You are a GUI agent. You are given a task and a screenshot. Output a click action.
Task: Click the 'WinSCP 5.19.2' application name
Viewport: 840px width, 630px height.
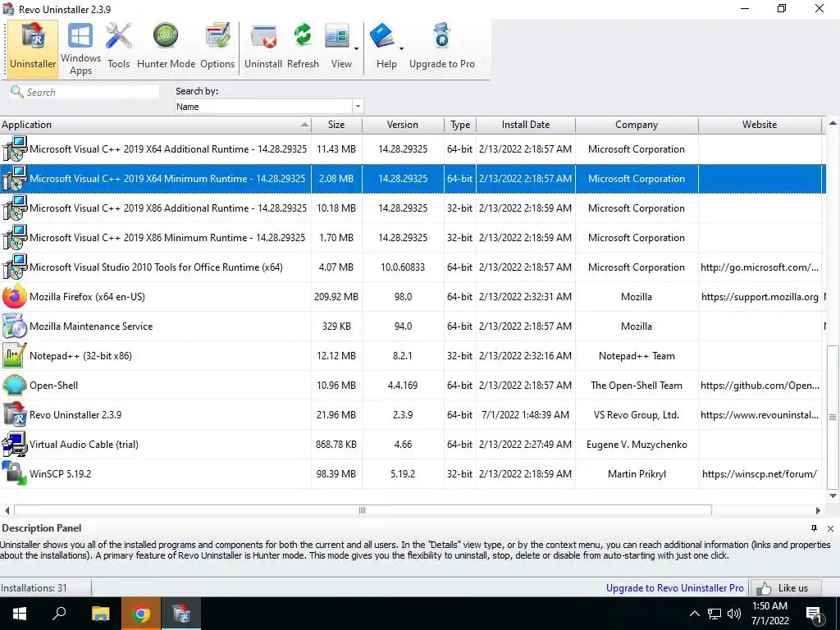pyautogui.click(x=61, y=473)
